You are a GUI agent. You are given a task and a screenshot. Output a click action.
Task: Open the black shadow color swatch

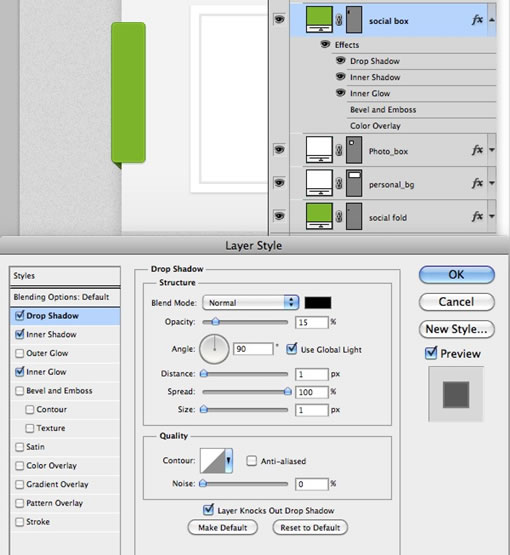(318, 303)
